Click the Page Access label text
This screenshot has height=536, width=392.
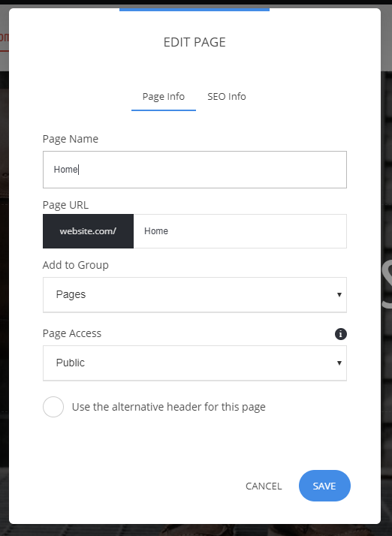click(72, 333)
